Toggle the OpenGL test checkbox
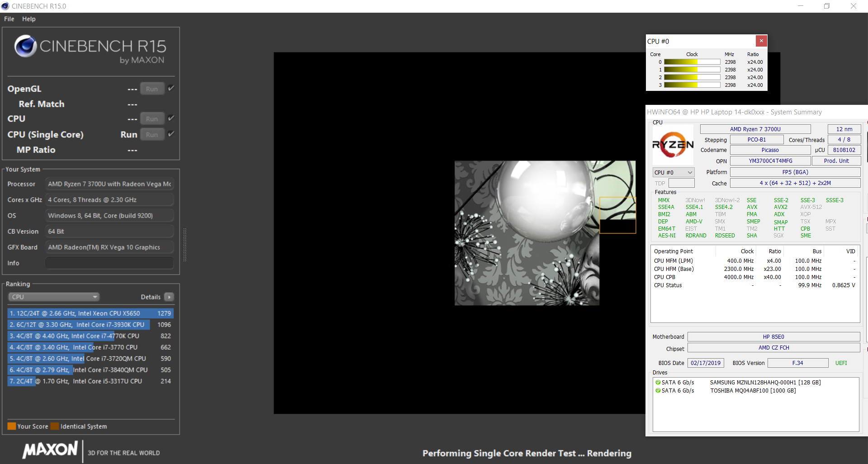The image size is (868, 464). point(171,88)
